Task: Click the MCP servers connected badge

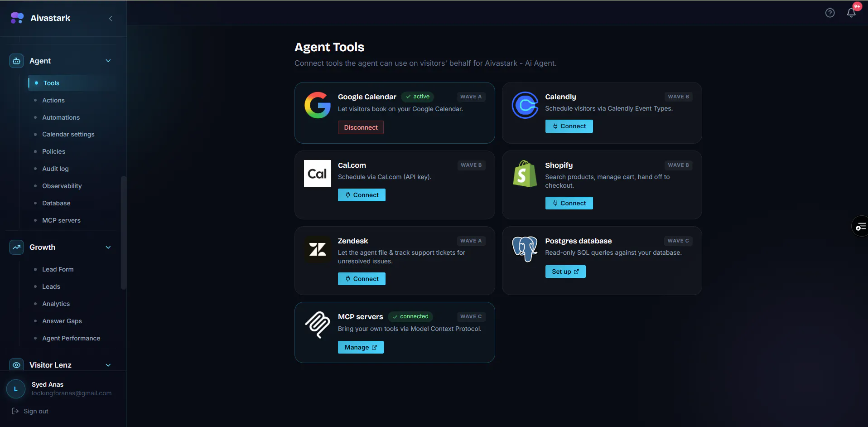Action: [410, 316]
